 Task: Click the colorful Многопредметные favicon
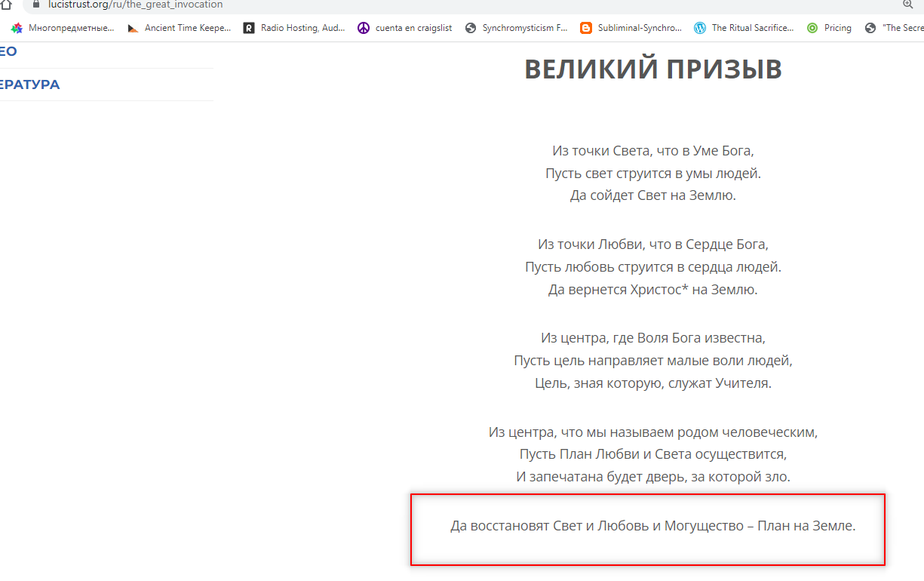click(17, 28)
